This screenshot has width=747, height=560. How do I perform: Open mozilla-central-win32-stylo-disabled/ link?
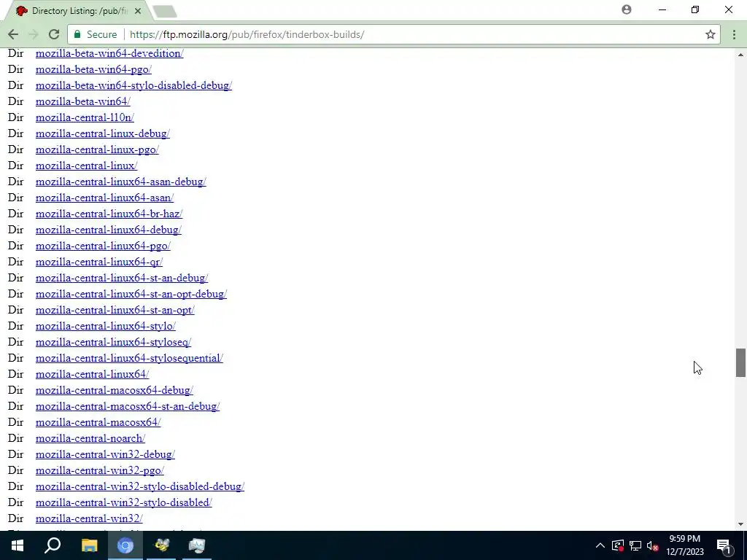pyautogui.click(x=124, y=502)
